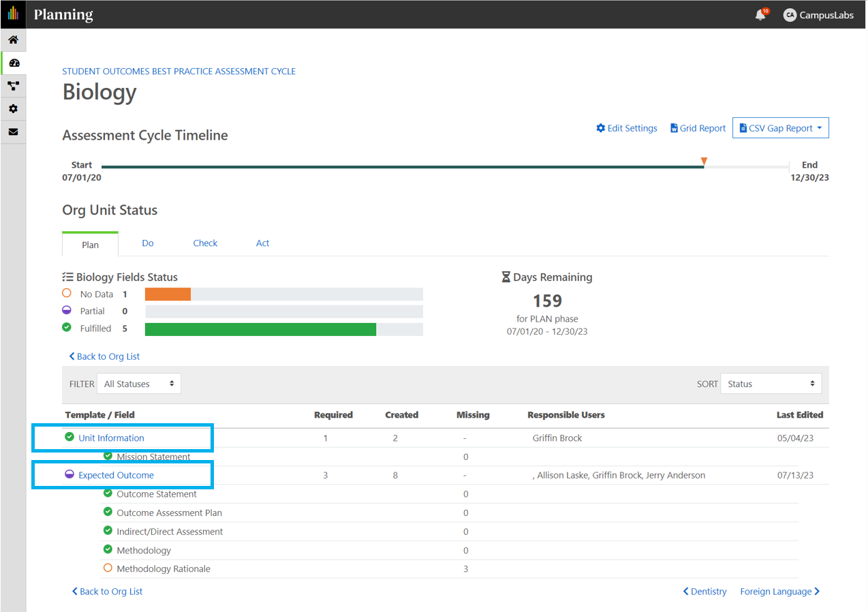The width and height of the screenshot is (868, 612).
Task: Click the Last Edited column header
Action: tap(800, 414)
